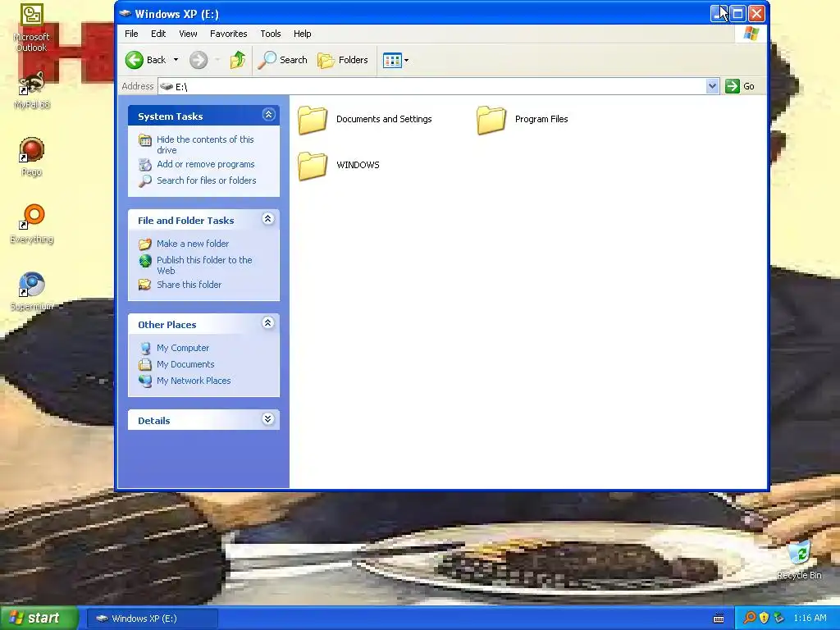Image resolution: width=840 pixels, height=630 pixels.
Task: Open the File menu
Action: point(131,34)
